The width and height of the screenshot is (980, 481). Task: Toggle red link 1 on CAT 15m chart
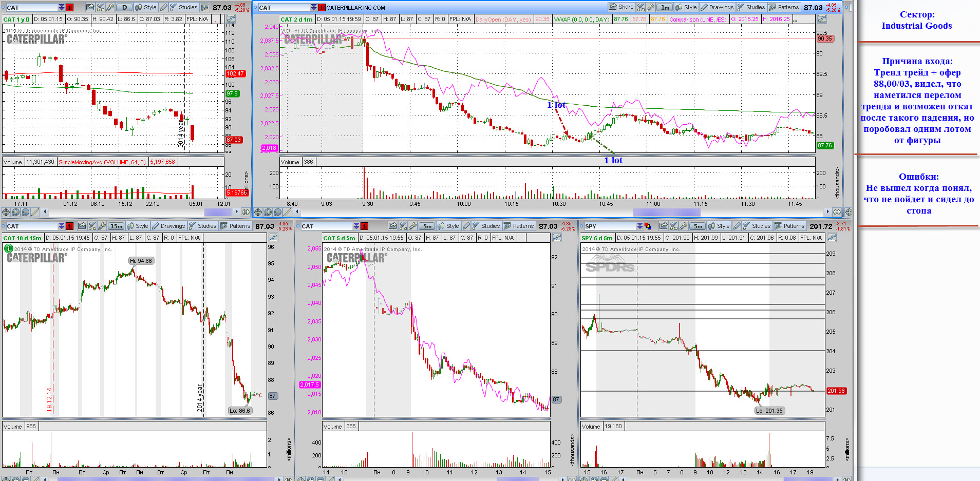[69, 226]
